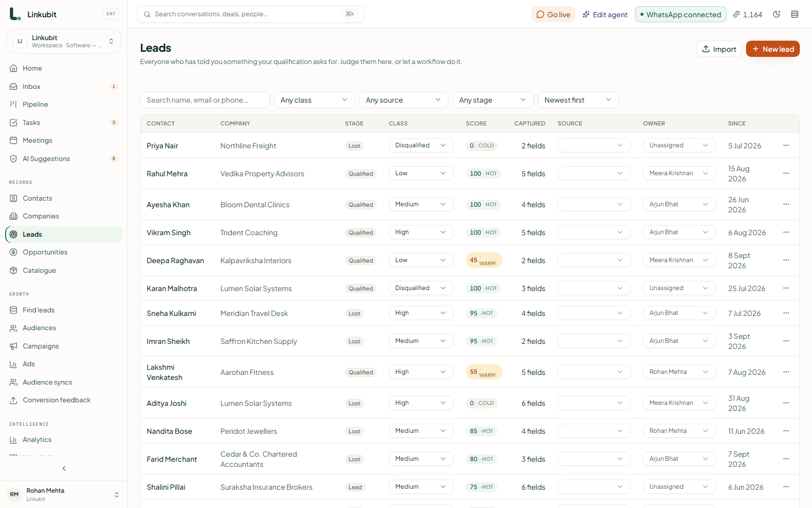
Task: Open Catalogue in the sidebar
Action: (63, 270)
